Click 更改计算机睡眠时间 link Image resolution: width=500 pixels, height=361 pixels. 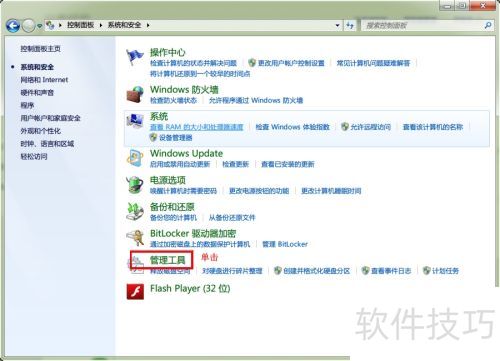[331, 191]
